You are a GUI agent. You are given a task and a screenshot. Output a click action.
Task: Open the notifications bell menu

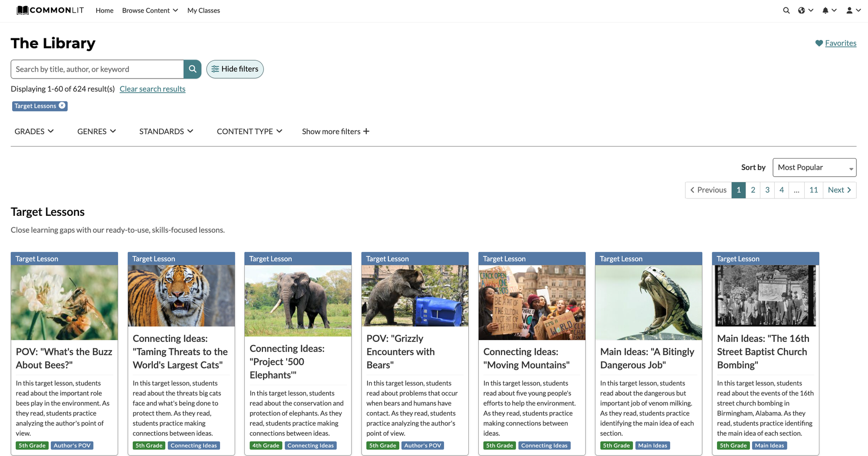pos(829,10)
